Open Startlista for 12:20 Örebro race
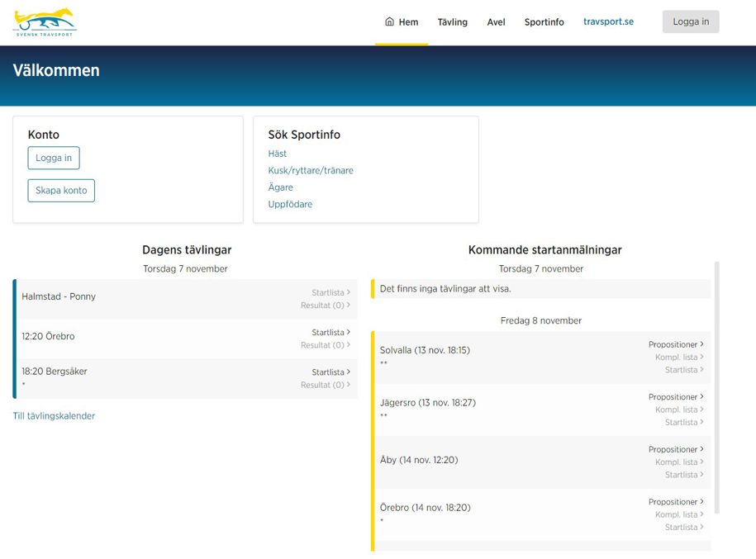Viewport: 756px width, 559px height. pos(330,332)
